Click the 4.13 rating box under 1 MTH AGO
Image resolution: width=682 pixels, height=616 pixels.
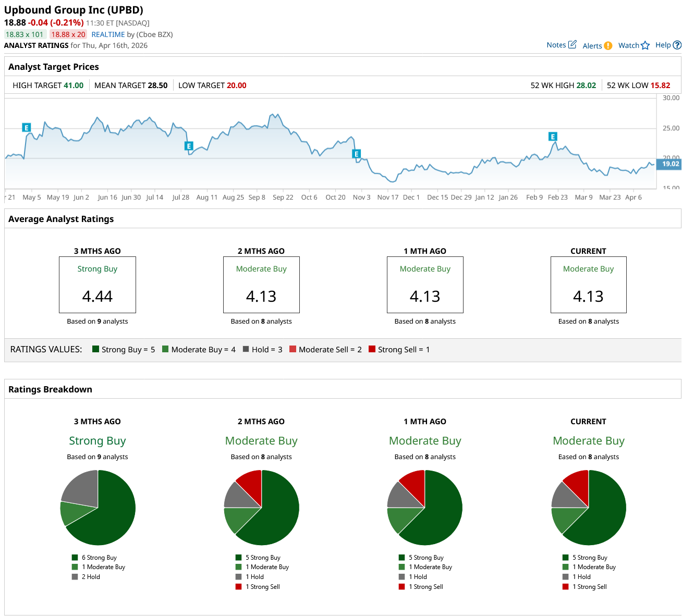[x=425, y=285]
